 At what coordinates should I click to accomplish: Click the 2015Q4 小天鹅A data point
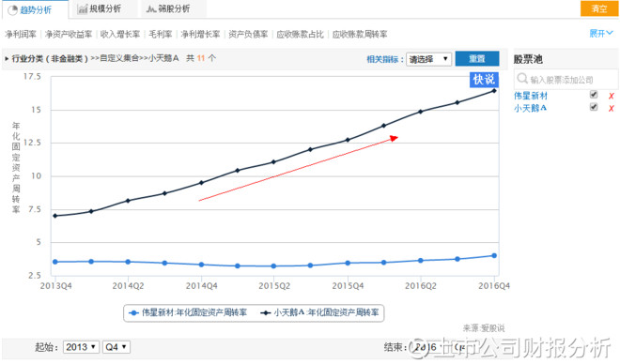pos(348,140)
